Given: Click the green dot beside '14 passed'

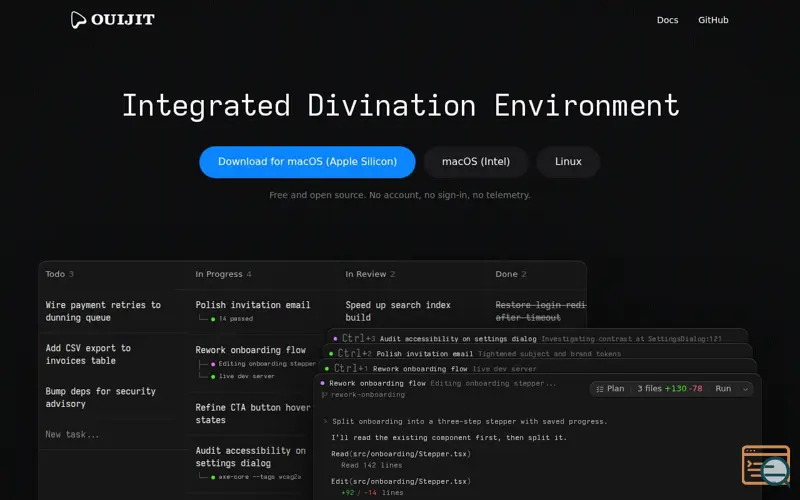Looking at the screenshot, I should point(213,319).
